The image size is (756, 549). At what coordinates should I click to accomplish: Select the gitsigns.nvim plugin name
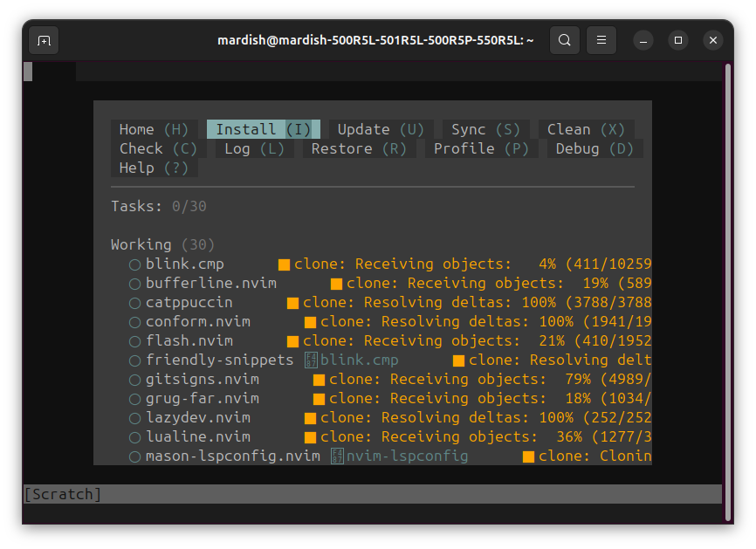pyautogui.click(x=203, y=380)
